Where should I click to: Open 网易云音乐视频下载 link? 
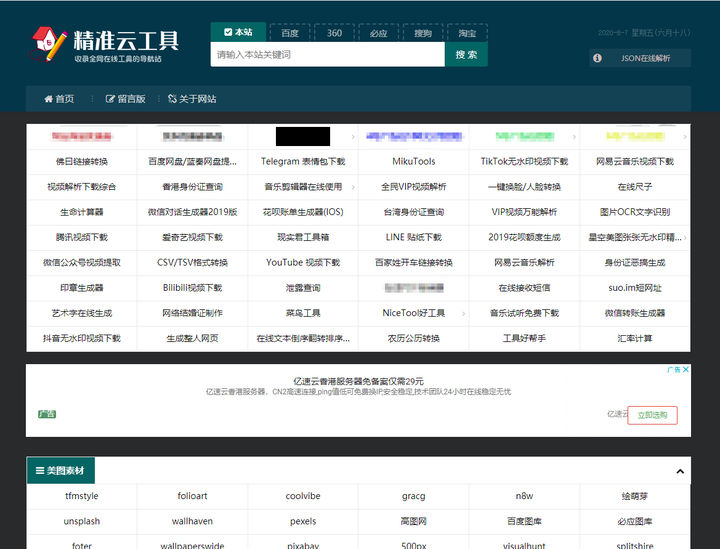click(x=635, y=162)
